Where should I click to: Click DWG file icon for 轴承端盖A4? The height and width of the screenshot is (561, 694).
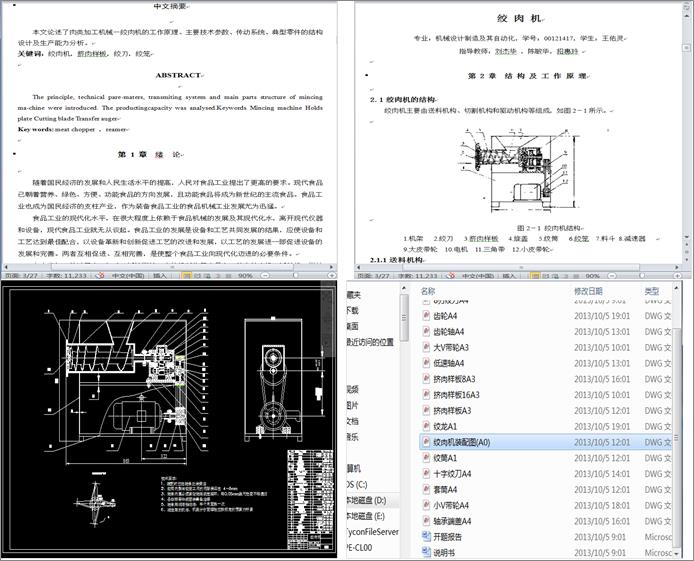(x=426, y=521)
